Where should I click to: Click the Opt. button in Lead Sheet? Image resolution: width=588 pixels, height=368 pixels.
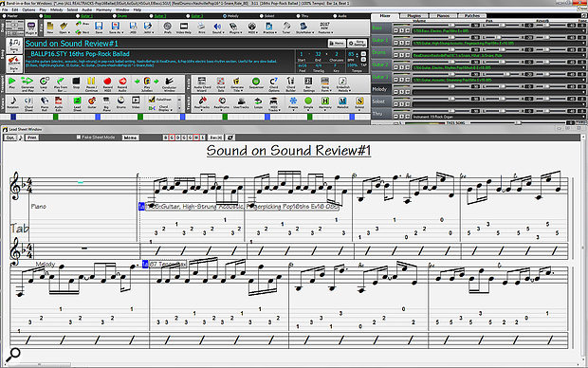pos(9,138)
